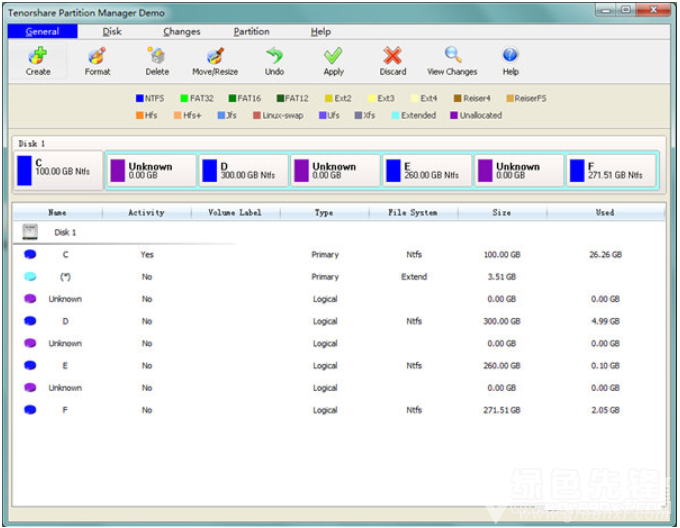Click the 300.00 GB size cell in list
The image size is (680, 528).
(502, 321)
